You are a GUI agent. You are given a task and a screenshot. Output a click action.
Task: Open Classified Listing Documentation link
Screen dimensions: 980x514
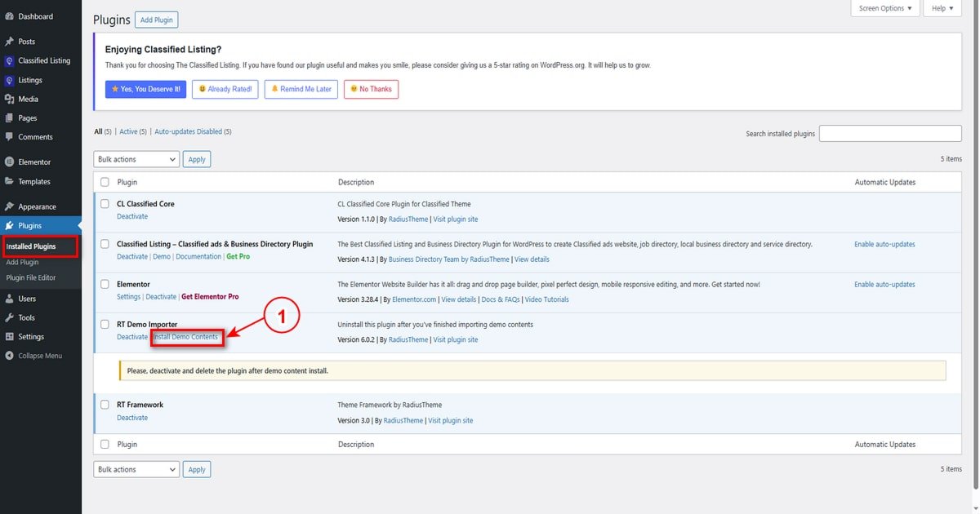(198, 256)
